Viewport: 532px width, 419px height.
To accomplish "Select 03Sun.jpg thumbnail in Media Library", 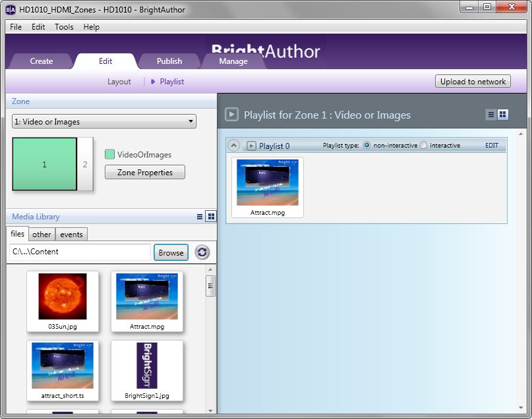I will tap(63, 301).
